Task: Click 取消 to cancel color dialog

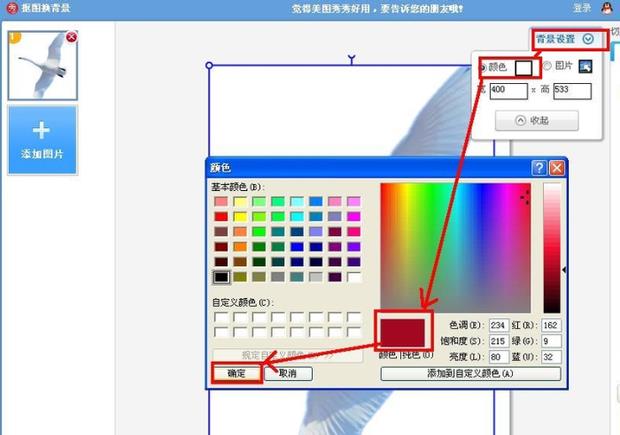Action: [x=287, y=373]
